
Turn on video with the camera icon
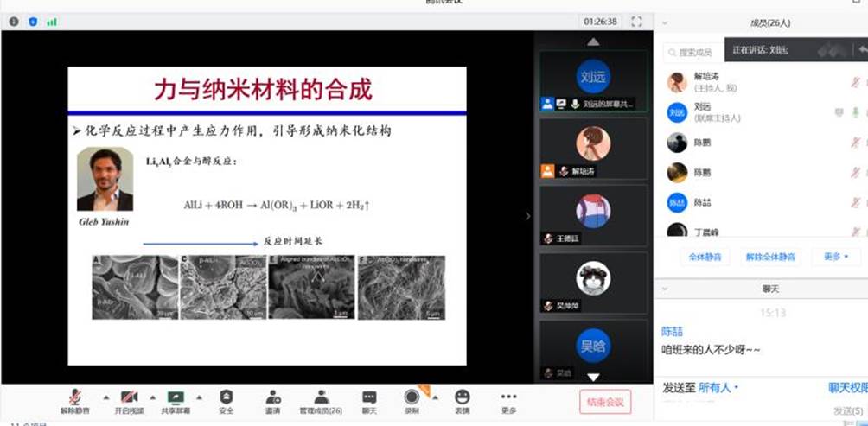point(127,397)
